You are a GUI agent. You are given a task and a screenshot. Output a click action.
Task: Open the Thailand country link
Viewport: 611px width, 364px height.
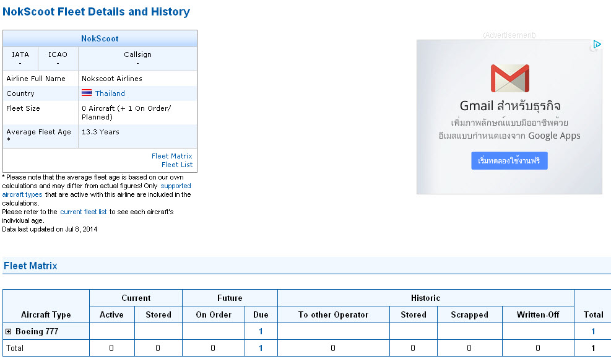pos(110,93)
